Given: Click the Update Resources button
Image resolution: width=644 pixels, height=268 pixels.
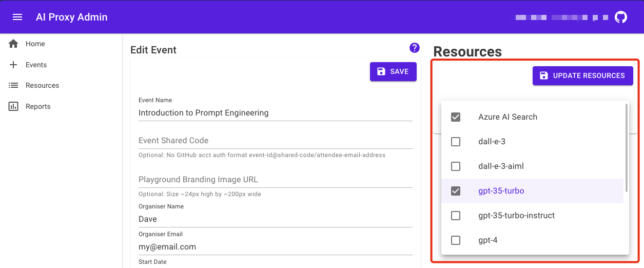Looking at the screenshot, I should (582, 75).
